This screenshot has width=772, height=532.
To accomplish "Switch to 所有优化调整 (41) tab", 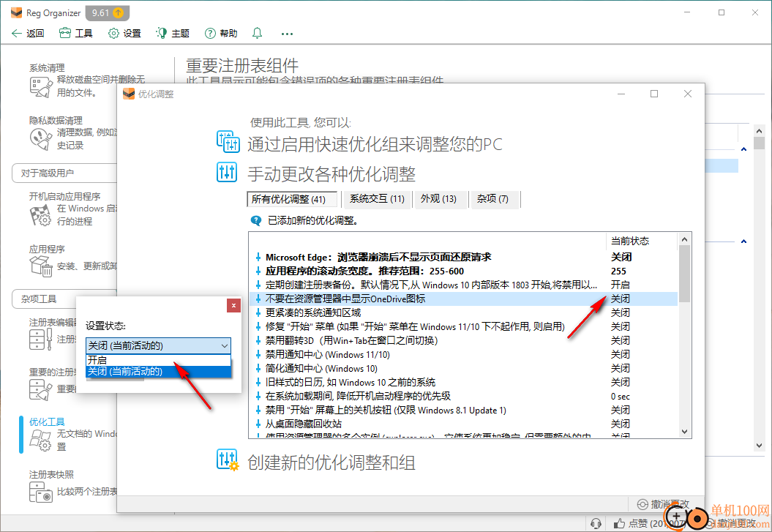I will pyautogui.click(x=292, y=199).
